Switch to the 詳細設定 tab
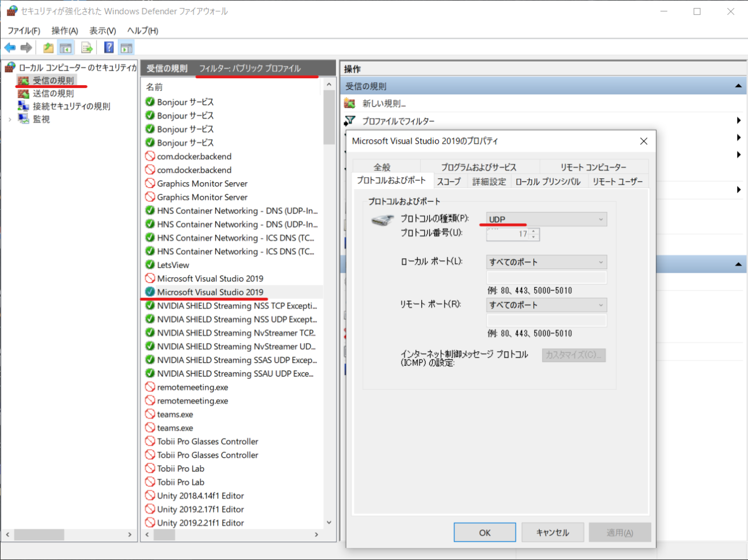This screenshot has height=560, width=748. pos(489,181)
